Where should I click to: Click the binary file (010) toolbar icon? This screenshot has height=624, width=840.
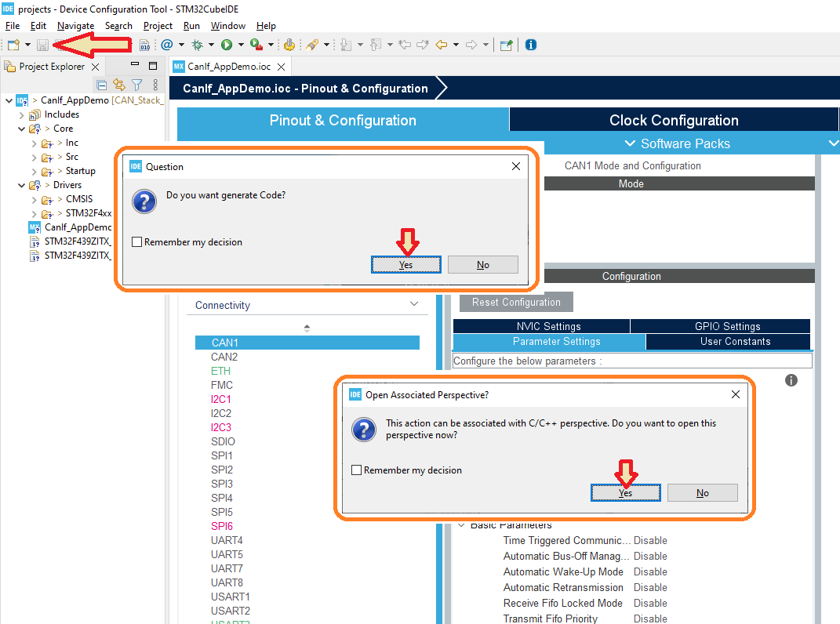(x=144, y=45)
